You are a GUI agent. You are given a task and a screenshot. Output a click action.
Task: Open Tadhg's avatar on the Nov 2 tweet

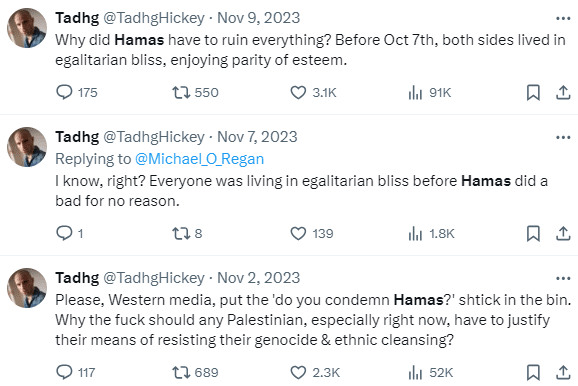pyautogui.click(x=27, y=288)
